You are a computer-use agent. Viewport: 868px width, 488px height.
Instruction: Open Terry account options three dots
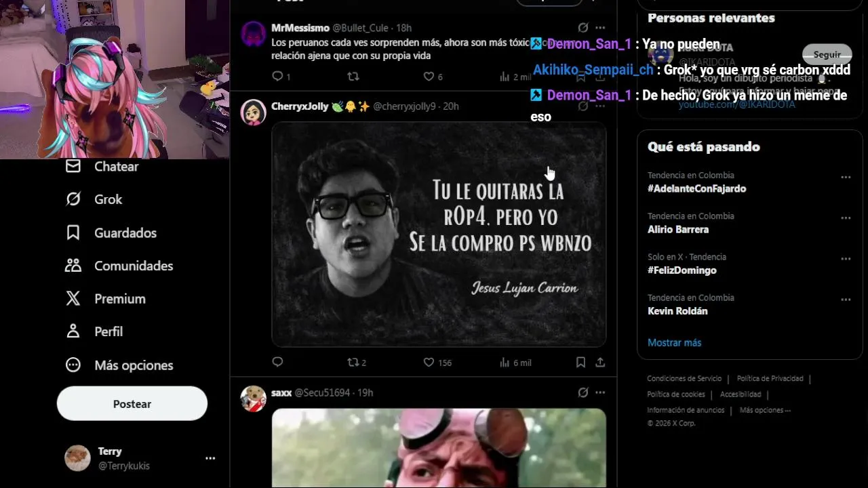click(x=210, y=458)
